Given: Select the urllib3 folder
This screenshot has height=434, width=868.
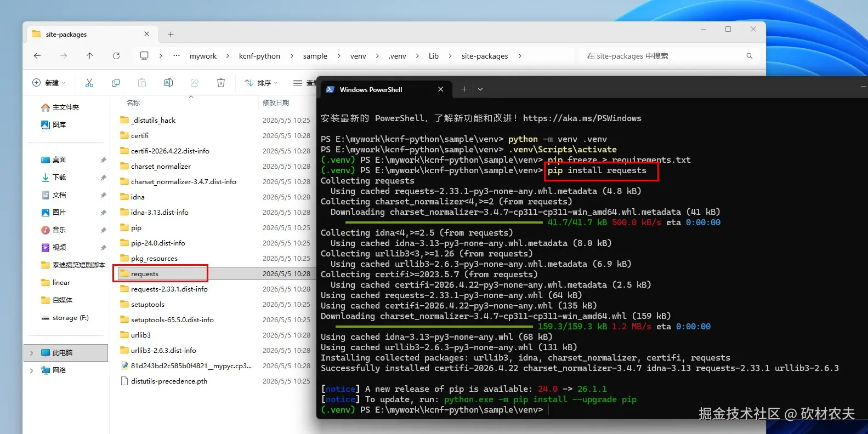Looking at the screenshot, I should tap(135, 335).
